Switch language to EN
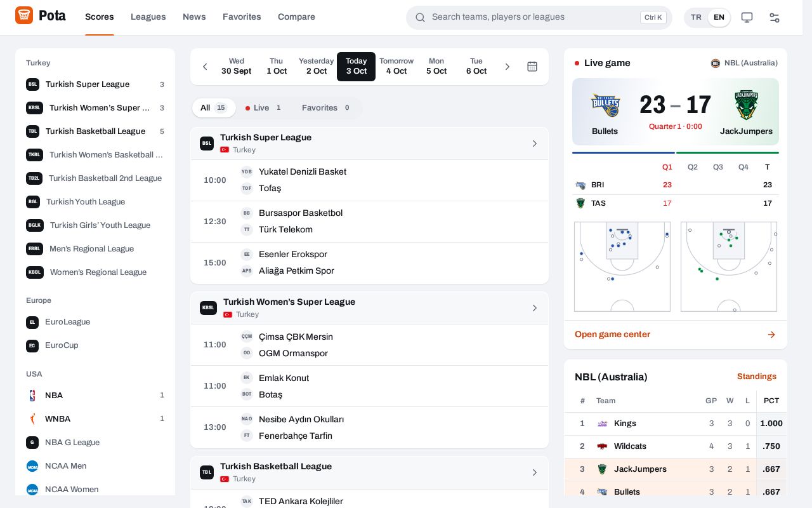812x508 pixels. 719,18
